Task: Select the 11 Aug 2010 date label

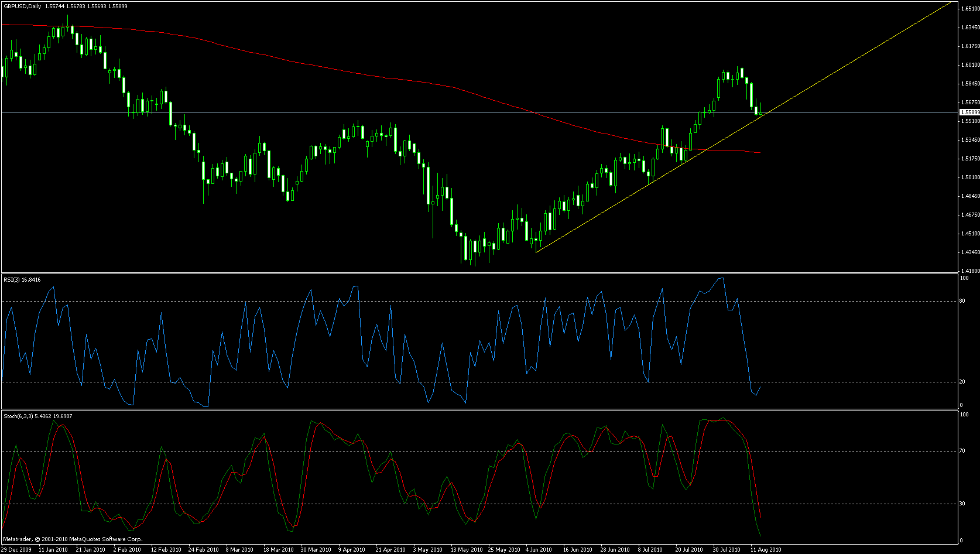Action: (766, 549)
